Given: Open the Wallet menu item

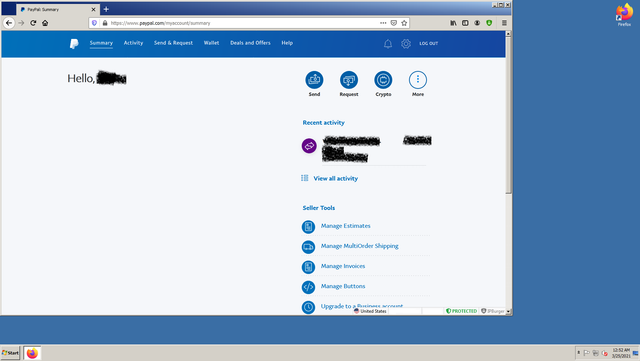Looking at the screenshot, I should point(211,43).
